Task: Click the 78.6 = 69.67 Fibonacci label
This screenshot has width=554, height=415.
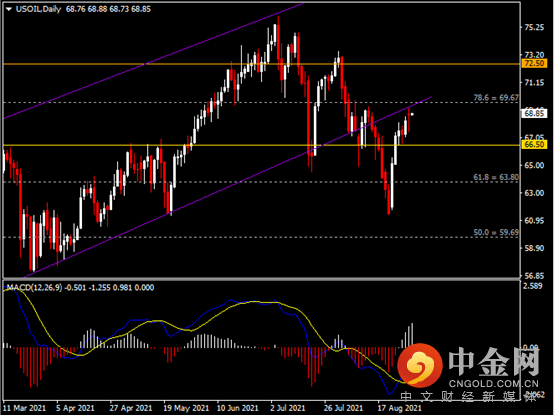Action: [x=496, y=98]
